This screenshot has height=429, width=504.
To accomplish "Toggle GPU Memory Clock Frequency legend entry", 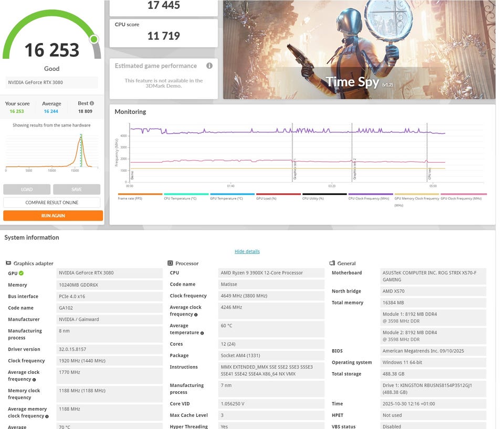I will pos(416,200).
